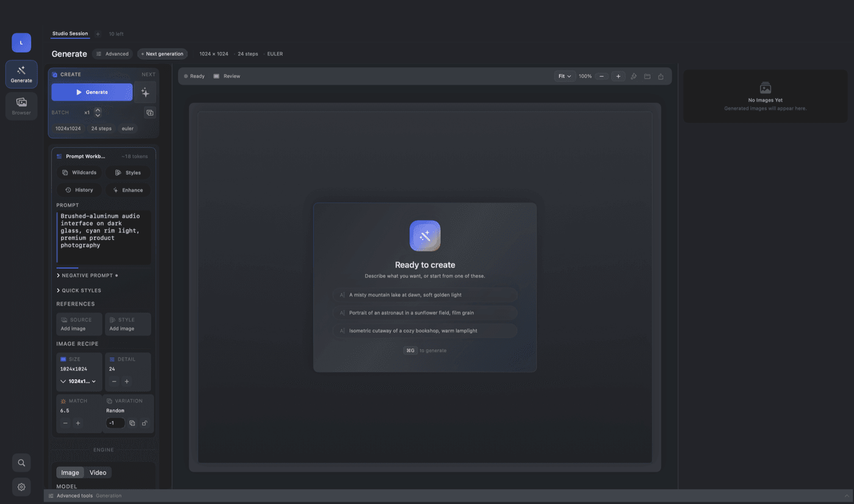854x504 pixels.
Task: Decrease Detail with the minus button
Action: 114,382
